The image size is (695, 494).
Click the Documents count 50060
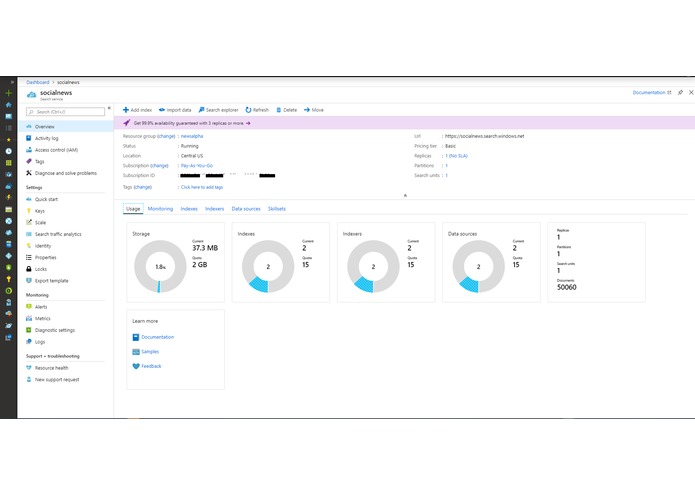click(566, 287)
